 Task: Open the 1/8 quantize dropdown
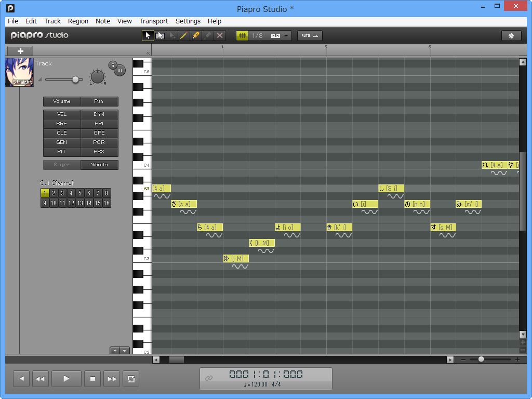[x=286, y=36]
